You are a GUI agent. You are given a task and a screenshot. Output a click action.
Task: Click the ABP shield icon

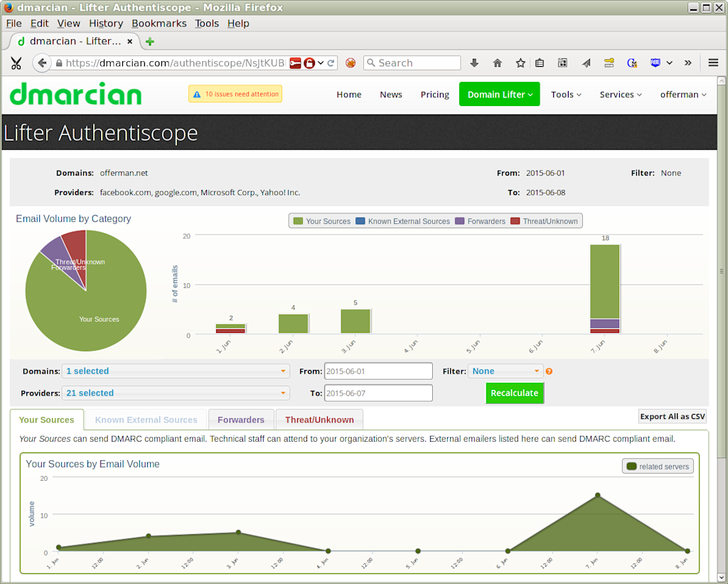pyautogui.click(x=655, y=63)
